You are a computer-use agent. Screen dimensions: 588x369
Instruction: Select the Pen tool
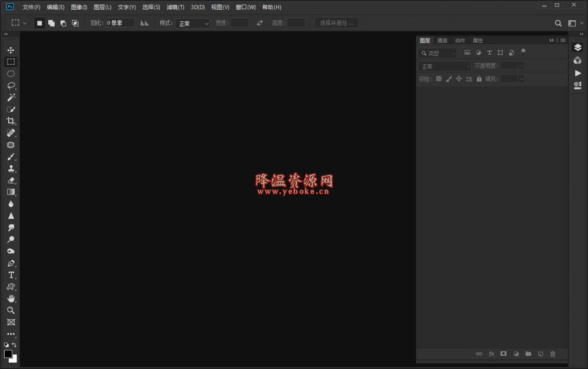11,263
